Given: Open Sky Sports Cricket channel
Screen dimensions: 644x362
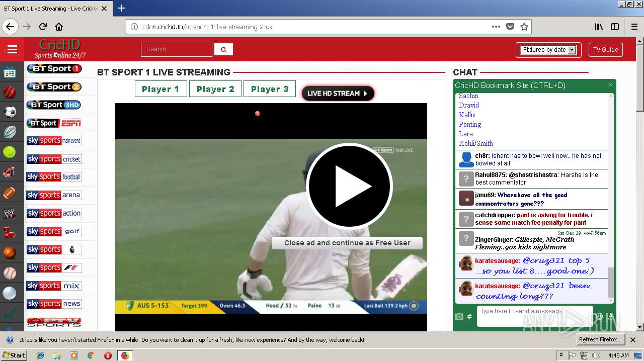Looking at the screenshot, I should tap(54, 159).
